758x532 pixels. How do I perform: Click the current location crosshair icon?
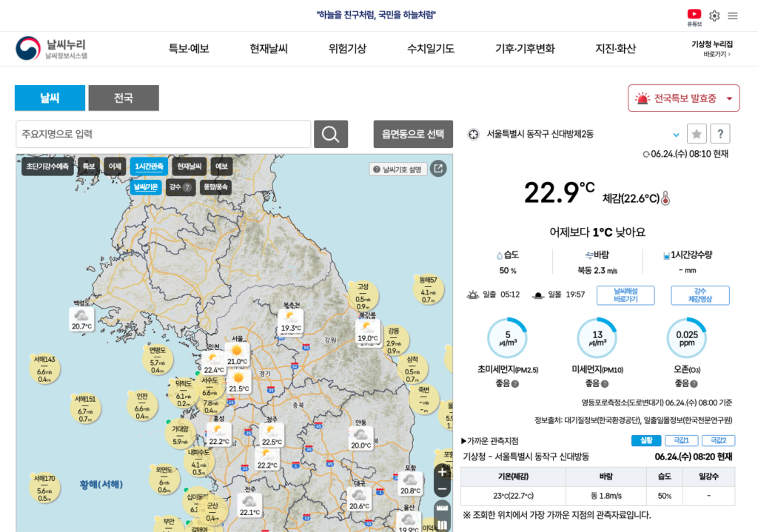click(474, 135)
